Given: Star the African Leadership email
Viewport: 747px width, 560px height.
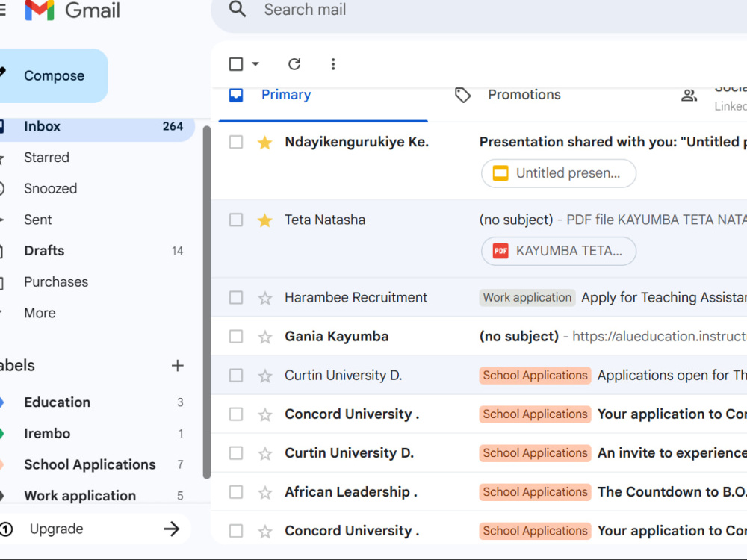Looking at the screenshot, I should point(265,492).
